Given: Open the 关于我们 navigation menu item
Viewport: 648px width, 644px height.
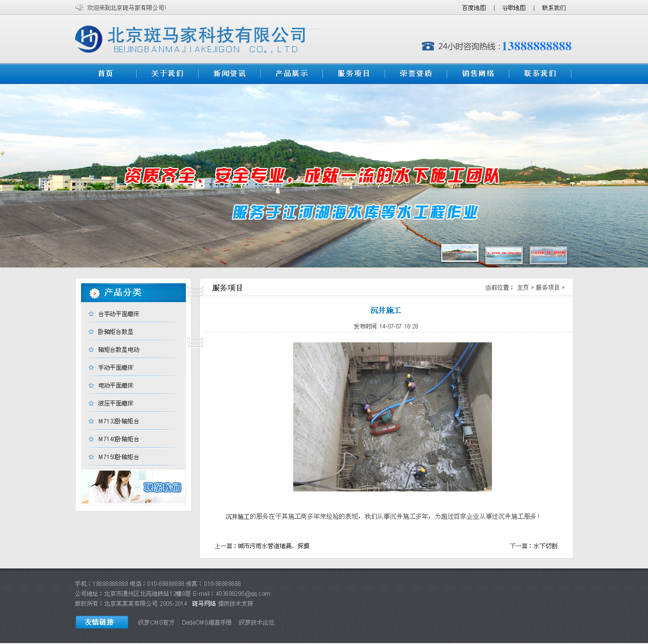Looking at the screenshot, I should [x=167, y=74].
